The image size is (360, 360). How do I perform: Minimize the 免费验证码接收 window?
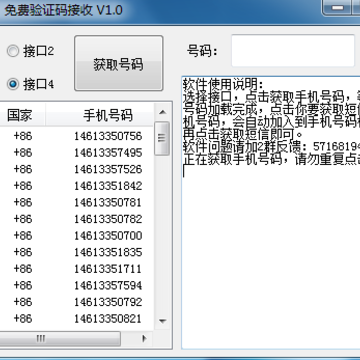click(338, 8)
